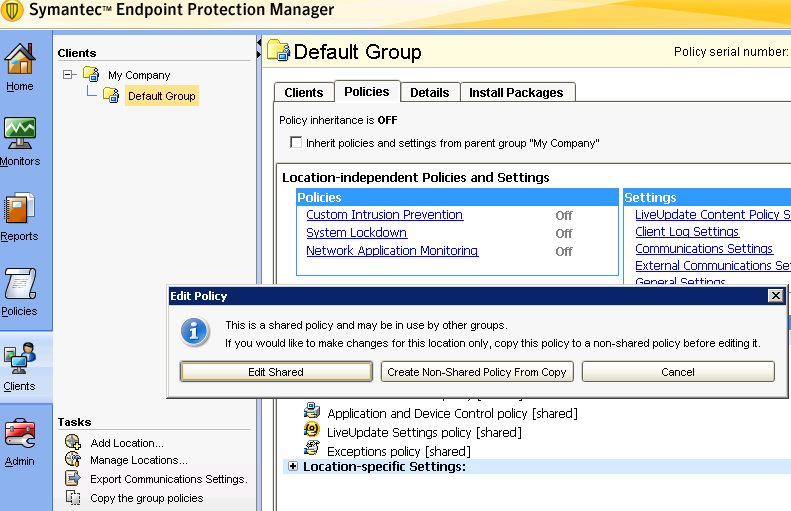
Task: Click the Exceptions policy icon
Action: [x=312, y=447]
